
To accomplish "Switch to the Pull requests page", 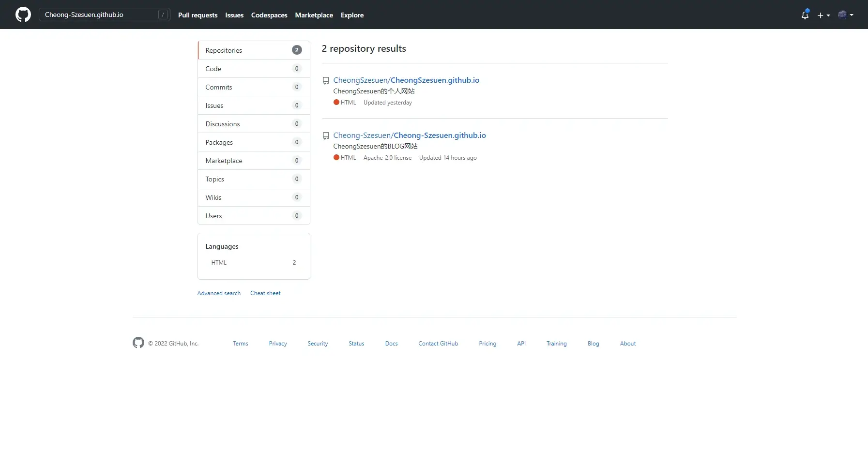I will [198, 15].
